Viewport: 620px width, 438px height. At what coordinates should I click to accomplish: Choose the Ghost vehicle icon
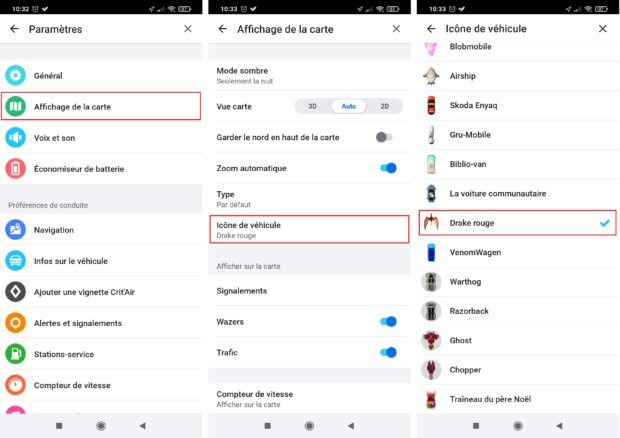pyautogui.click(x=431, y=340)
